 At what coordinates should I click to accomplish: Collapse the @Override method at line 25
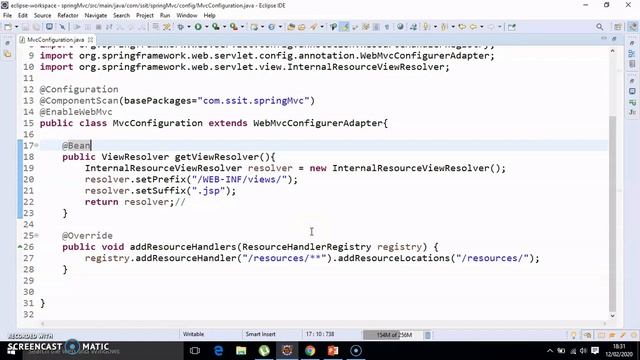(x=37, y=236)
